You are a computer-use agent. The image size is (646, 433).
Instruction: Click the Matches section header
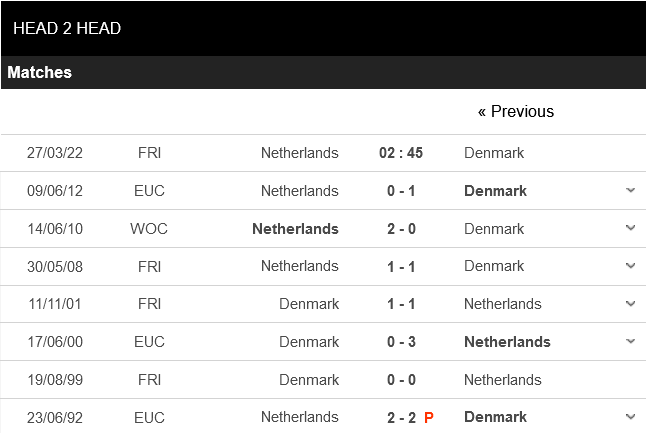click(40, 73)
